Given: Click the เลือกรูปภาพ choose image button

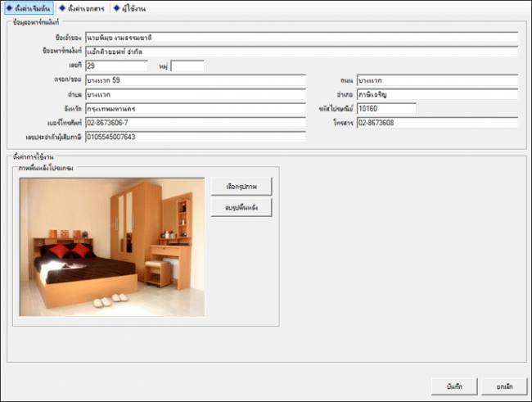Looking at the screenshot, I should point(241,187).
